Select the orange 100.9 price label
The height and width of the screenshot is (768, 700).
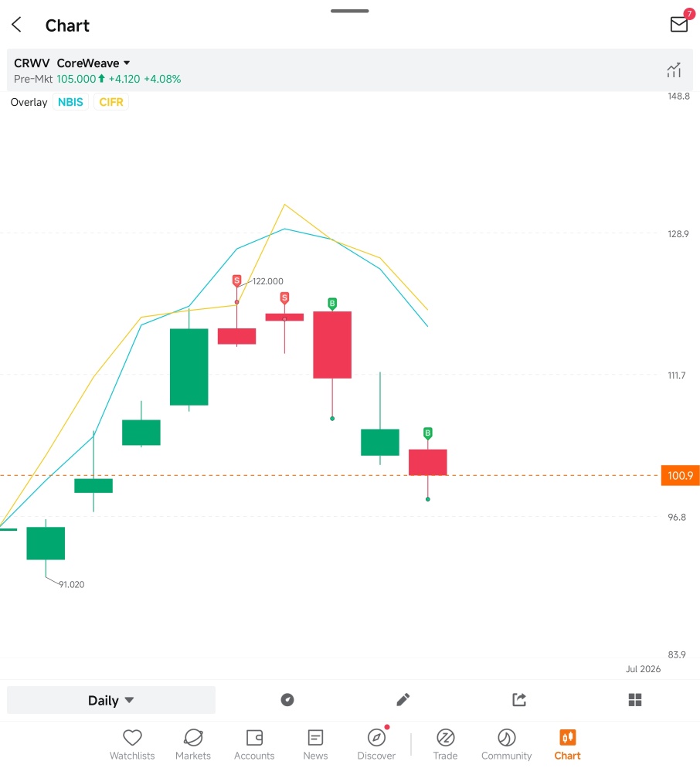[x=681, y=476]
